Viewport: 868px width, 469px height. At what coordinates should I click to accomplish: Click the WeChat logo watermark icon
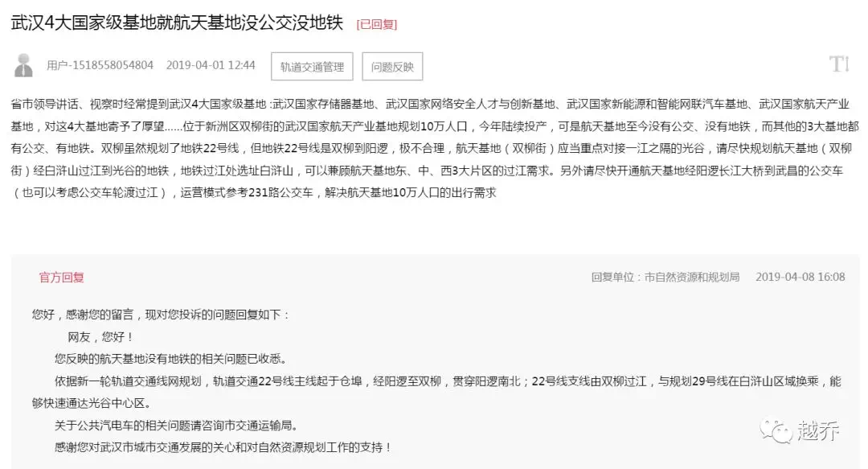pos(776,430)
